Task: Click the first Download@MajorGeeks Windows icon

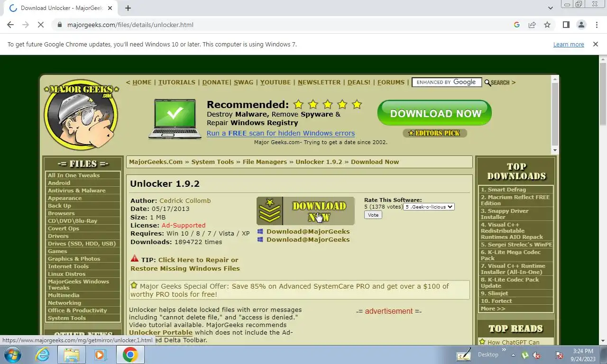Action: click(x=260, y=232)
